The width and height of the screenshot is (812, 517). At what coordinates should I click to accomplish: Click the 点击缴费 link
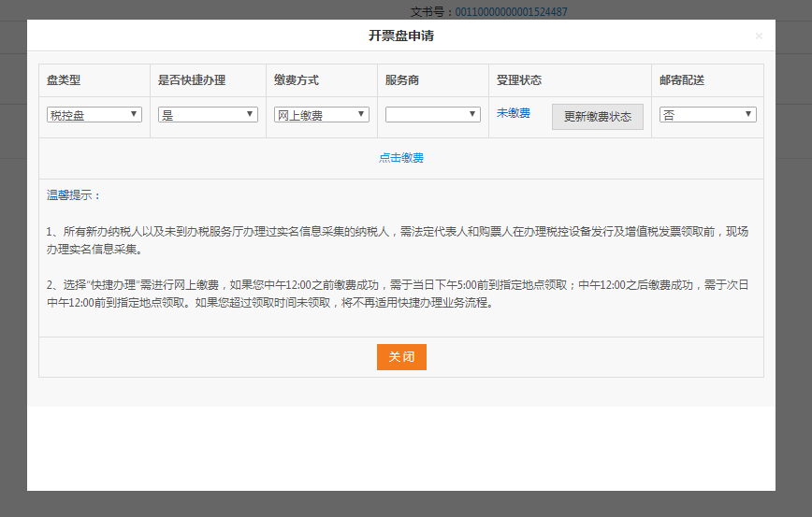401,158
